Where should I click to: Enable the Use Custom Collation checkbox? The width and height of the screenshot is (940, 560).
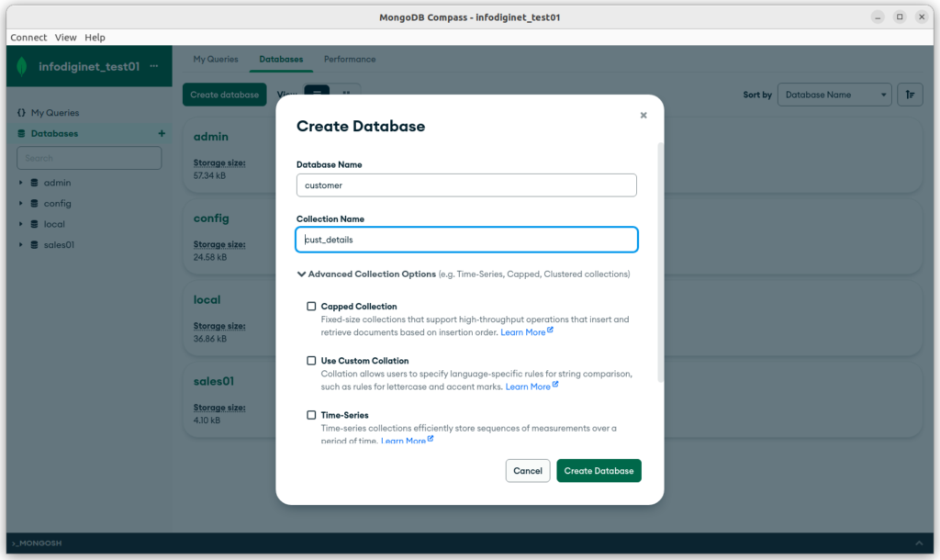coord(311,361)
